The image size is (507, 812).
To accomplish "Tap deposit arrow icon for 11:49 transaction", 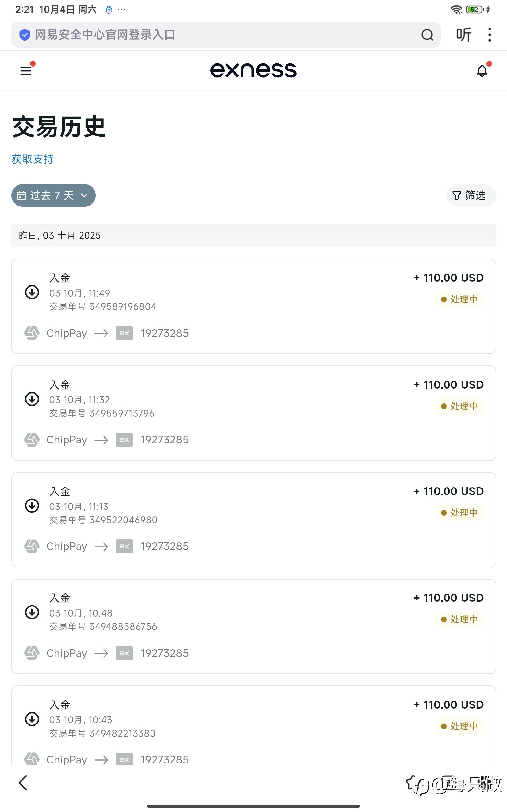I will point(32,292).
